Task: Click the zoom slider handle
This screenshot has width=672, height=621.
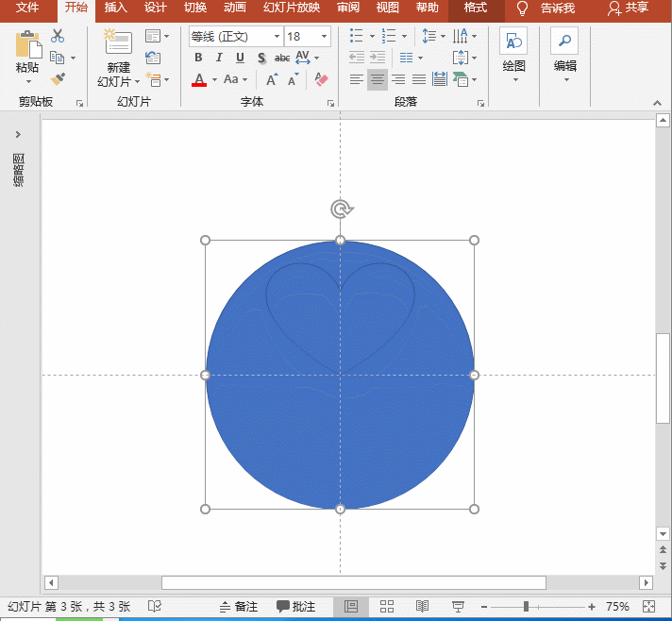Action: click(526, 607)
